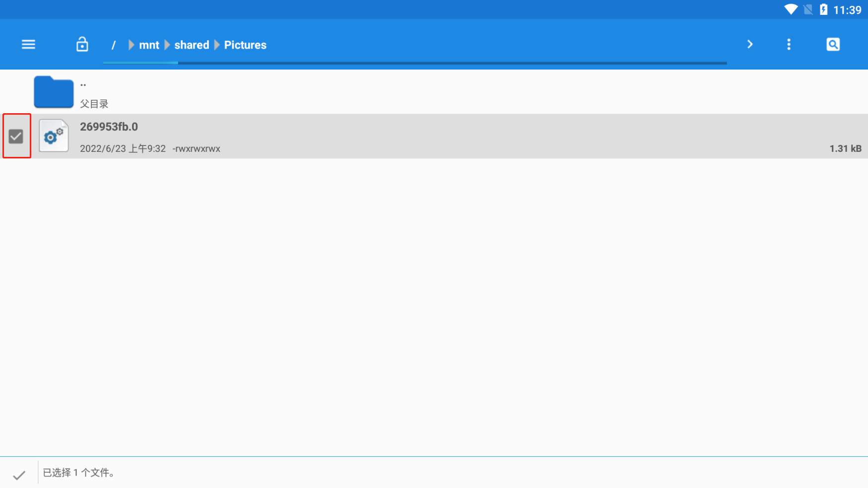Click the 269953fb.0 file gear icon
The width and height of the screenshot is (868, 488).
(x=54, y=136)
